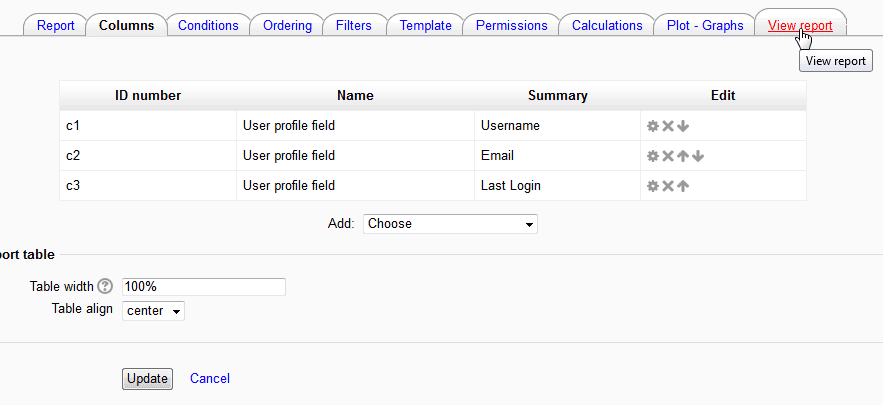883x405 pixels.
Task: Switch to the Conditions tab
Action: [208, 26]
